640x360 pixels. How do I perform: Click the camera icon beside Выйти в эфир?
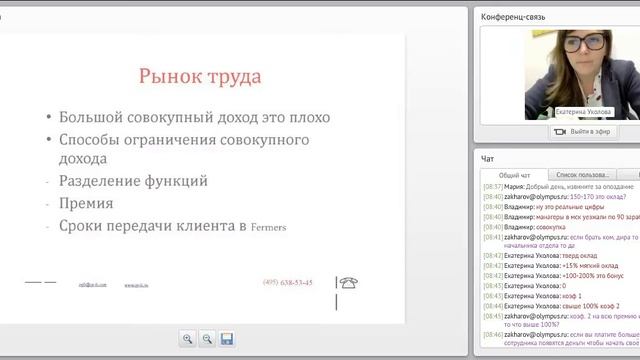point(560,132)
